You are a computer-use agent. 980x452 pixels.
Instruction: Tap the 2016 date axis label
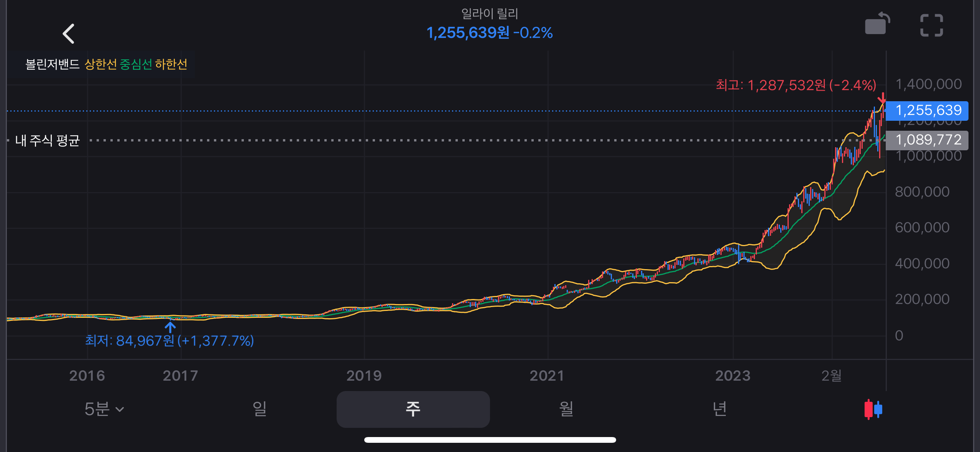pos(87,376)
